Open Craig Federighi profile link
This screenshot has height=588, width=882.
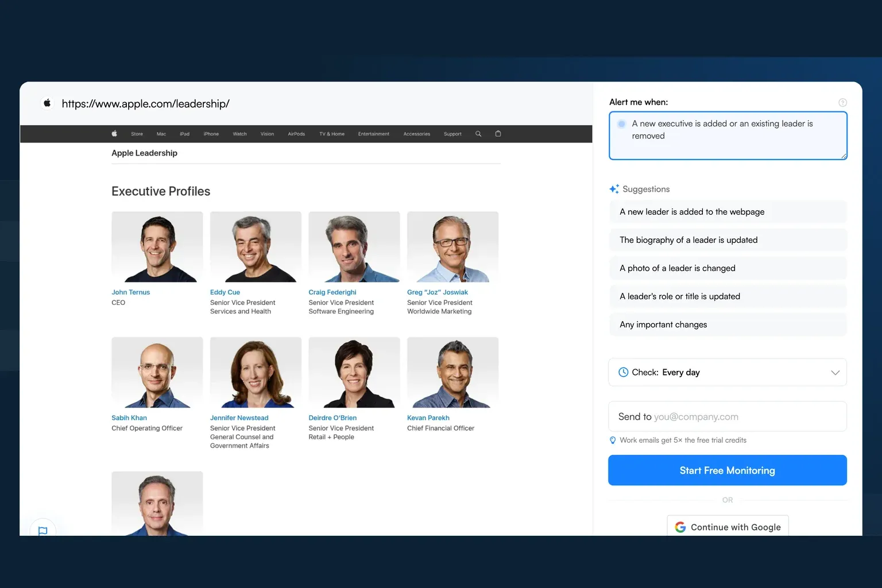(x=332, y=292)
